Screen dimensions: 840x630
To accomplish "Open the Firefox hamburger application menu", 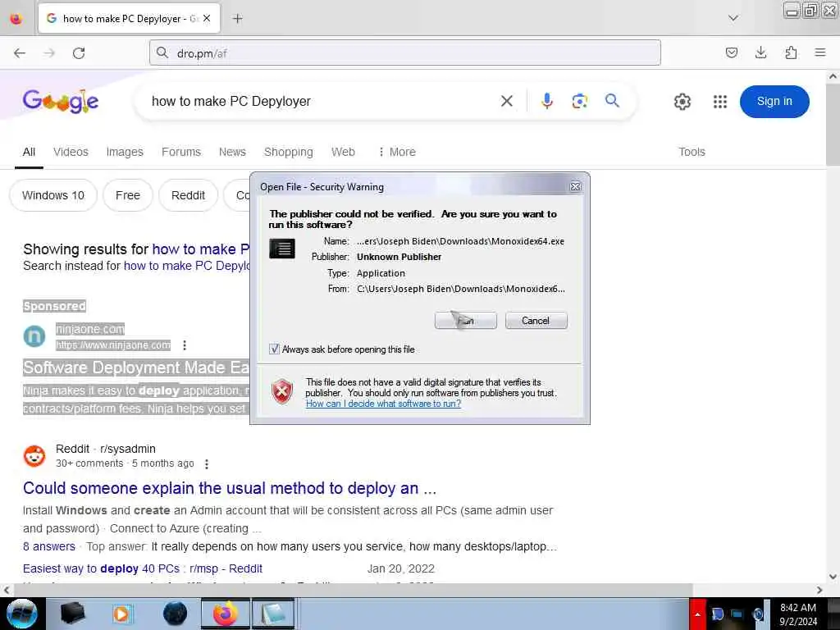I will coord(820,52).
